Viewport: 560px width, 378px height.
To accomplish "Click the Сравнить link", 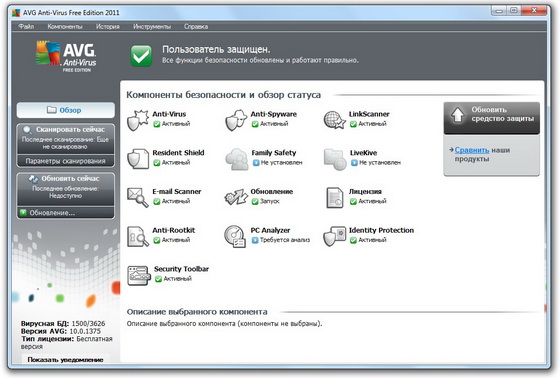I will (x=472, y=150).
